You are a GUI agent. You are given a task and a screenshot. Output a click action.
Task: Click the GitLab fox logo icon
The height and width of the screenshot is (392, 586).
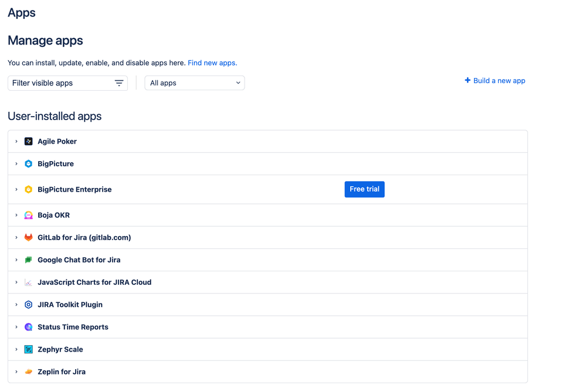(28, 238)
